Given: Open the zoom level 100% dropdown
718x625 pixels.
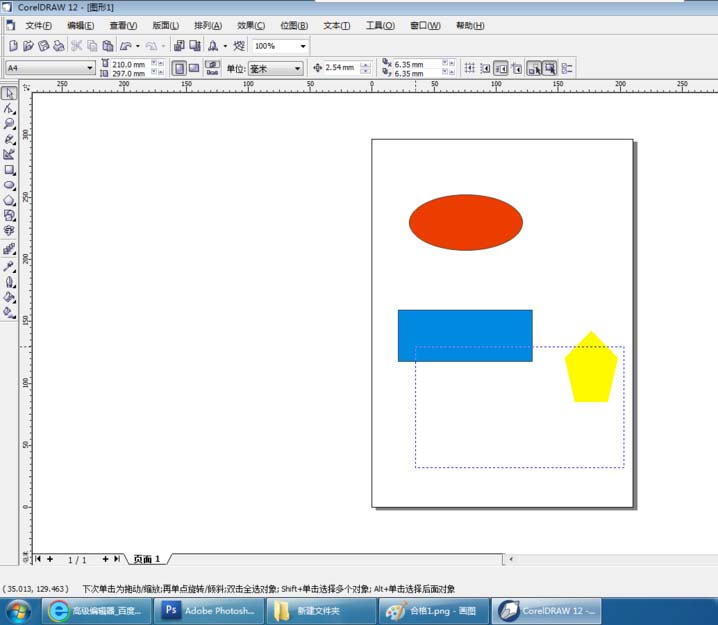Looking at the screenshot, I should pyautogui.click(x=303, y=46).
